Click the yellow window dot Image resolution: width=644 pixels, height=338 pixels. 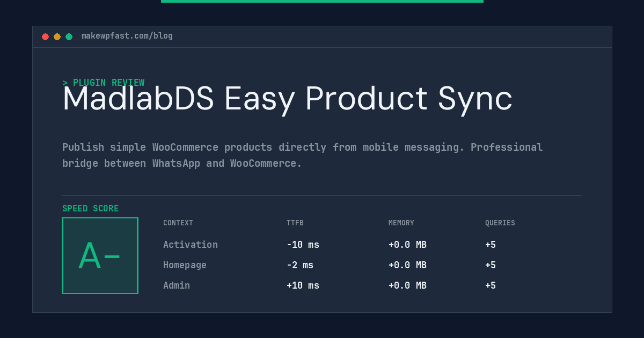click(57, 36)
